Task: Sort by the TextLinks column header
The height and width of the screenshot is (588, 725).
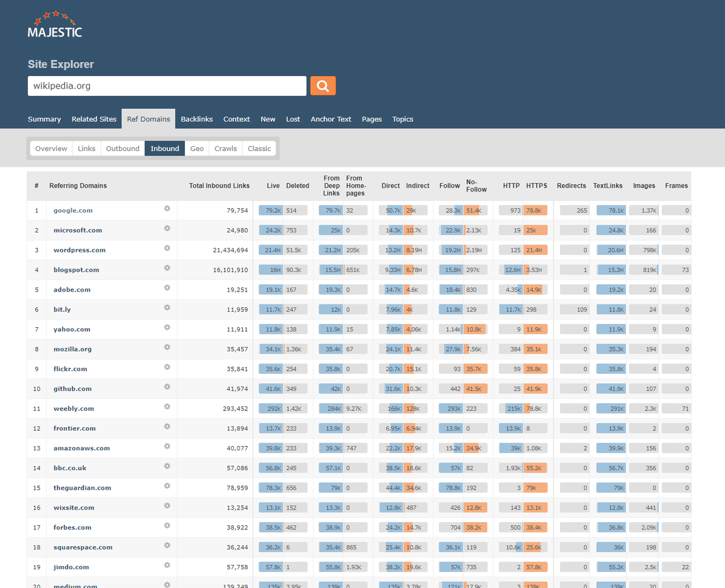Action: click(x=608, y=186)
